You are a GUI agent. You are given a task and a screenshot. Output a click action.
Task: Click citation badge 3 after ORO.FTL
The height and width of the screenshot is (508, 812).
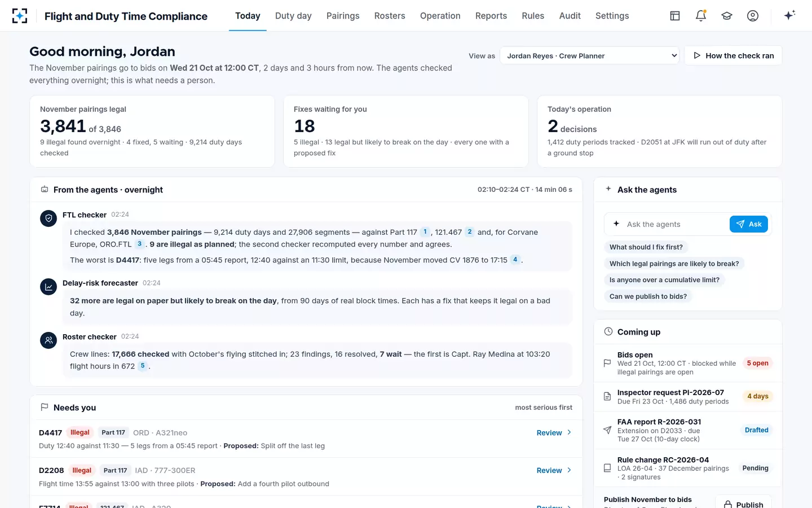pos(139,244)
